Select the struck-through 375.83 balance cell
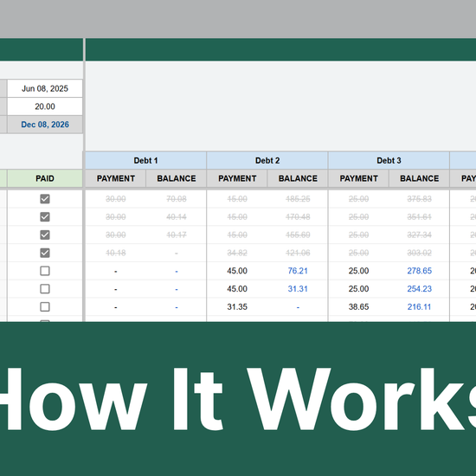 coord(419,199)
